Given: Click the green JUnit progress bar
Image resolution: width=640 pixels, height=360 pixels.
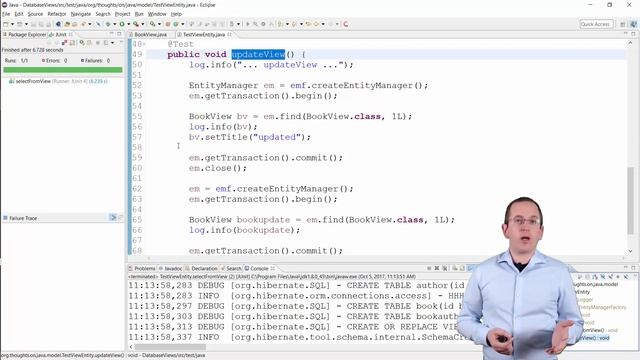Looking at the screenshot, I should pyautogui.click(x=63, y=70).
